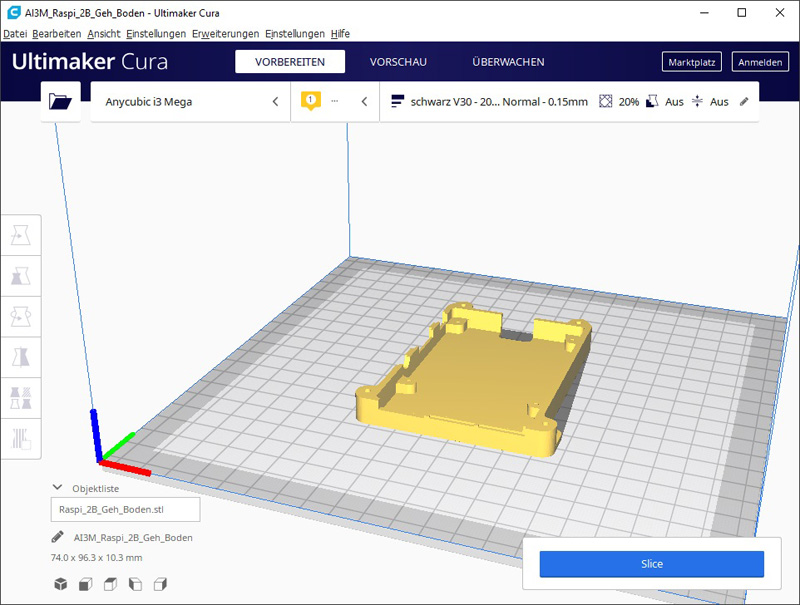Click the 20% infill value
The height and width of the screenshot is (605, 800).
629,102
